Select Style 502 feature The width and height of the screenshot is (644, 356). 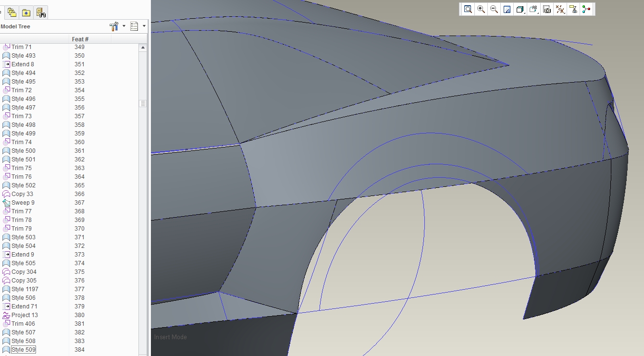tap(24, 185)
